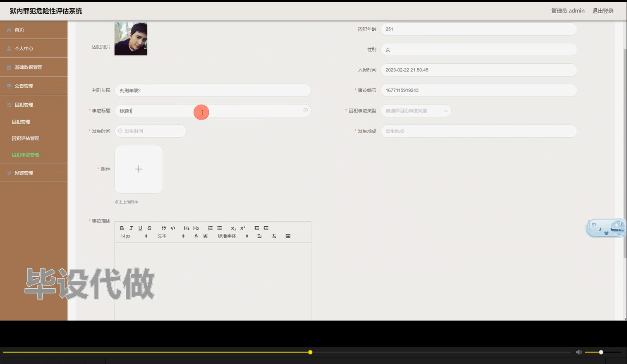This screenshot has height=364, width=627.
Task: Click the 性别 field showing 女
Action: coord(479,49)
